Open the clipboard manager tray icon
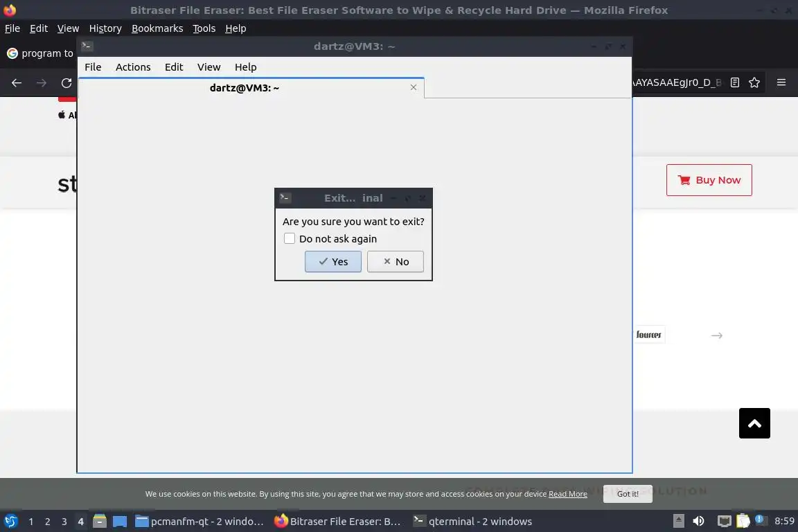Viewport: 798px width, 532px height. click(x=743, y=521)
